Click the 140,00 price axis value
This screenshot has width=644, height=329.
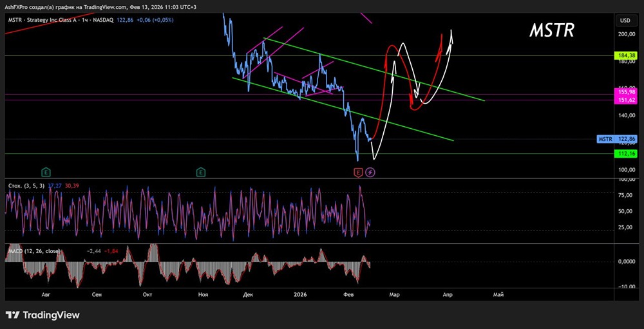[626, 115]
